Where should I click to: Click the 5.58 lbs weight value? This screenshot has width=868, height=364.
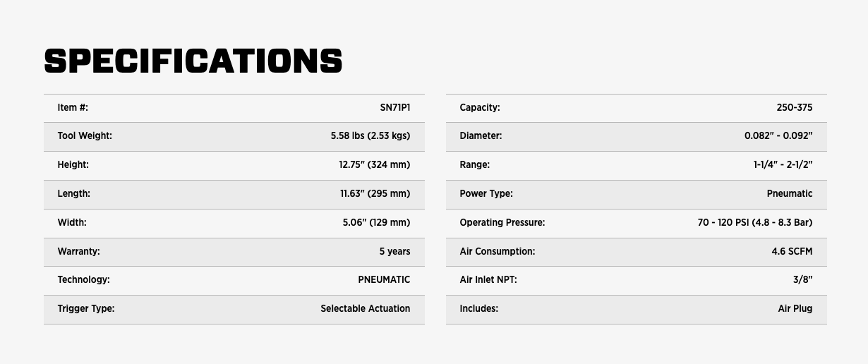pyautogui.click(x=370, y=136)
